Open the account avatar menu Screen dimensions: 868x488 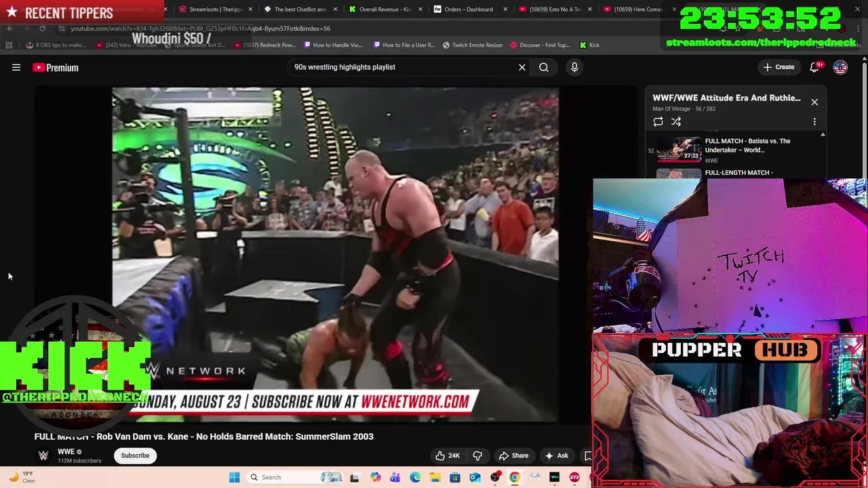840,67
